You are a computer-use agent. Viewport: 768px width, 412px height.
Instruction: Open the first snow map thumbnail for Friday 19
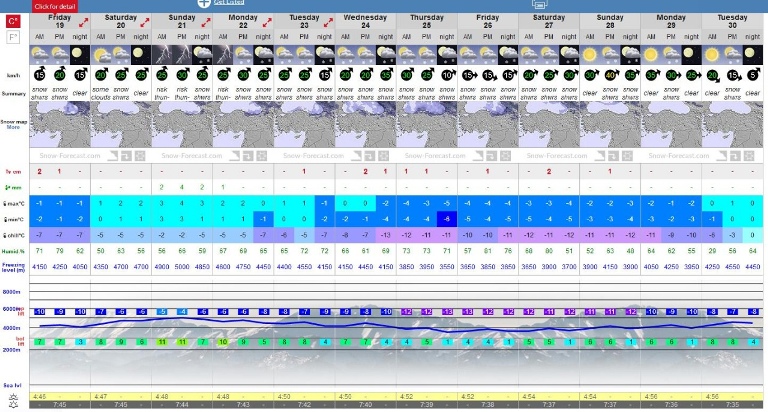pyautogui.click(x=60, y=127)
